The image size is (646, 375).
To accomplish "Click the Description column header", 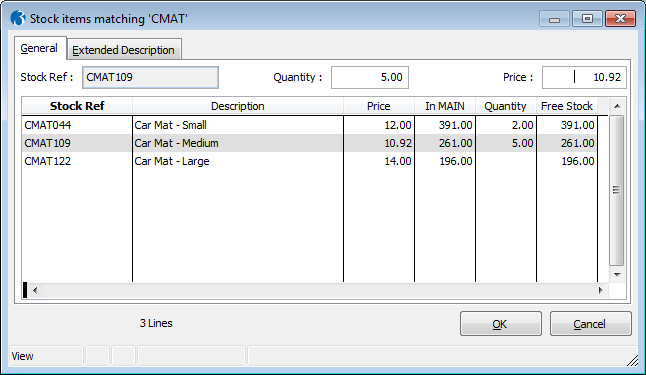I will [x=238, y=106].
